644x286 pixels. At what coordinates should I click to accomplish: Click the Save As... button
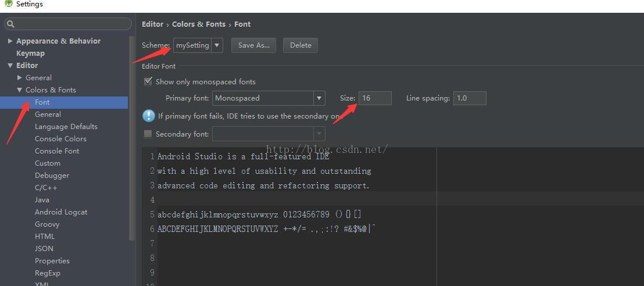254,45
